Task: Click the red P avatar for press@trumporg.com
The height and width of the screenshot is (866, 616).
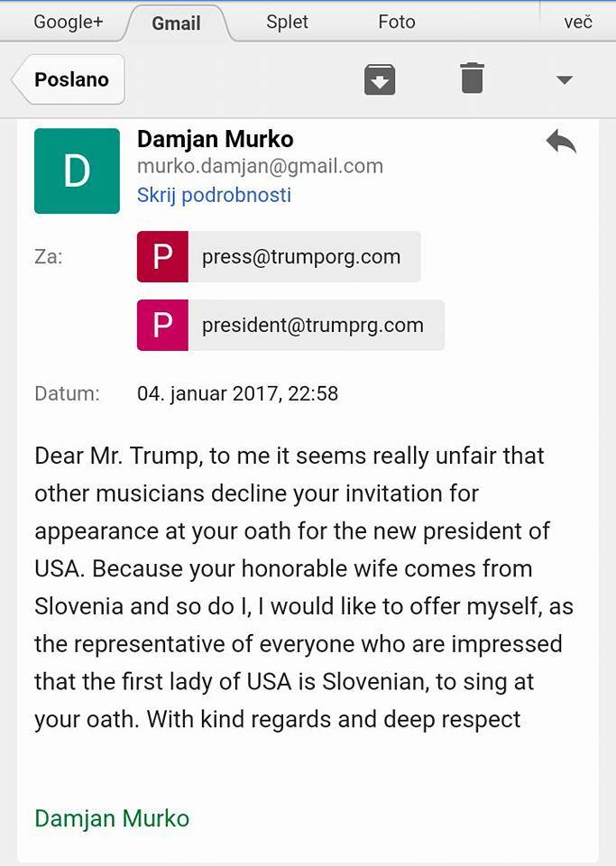Action: click(x=162, y=257)
